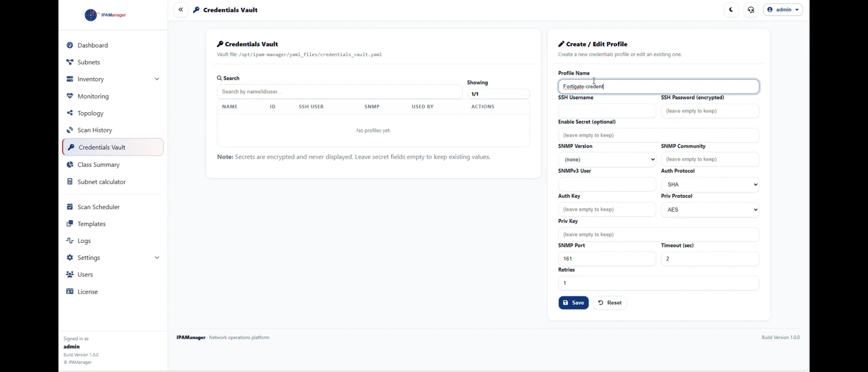Open the SNMP Version dropdown
Viewport: 868px width, 372px height.
[607, 159]
